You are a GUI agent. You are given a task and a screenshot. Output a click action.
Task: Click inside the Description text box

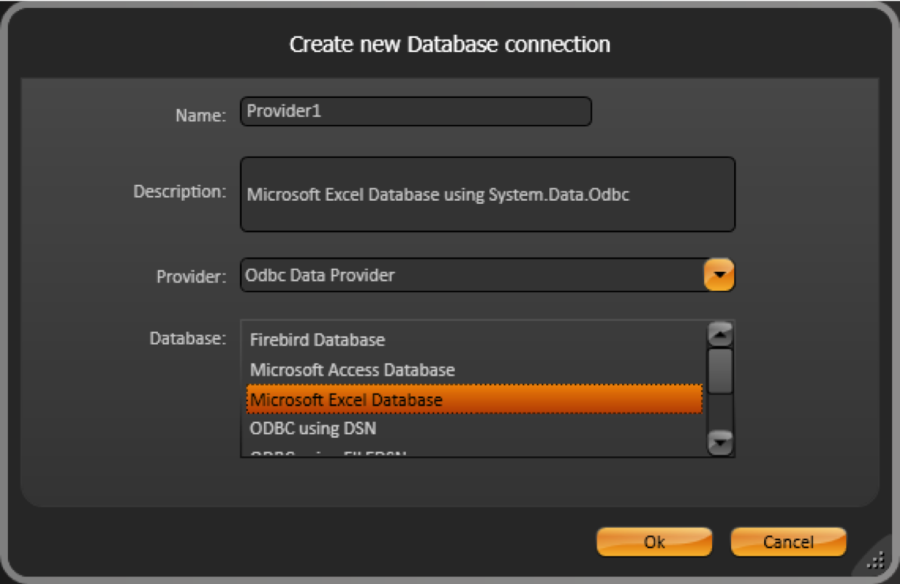[487, 194]
